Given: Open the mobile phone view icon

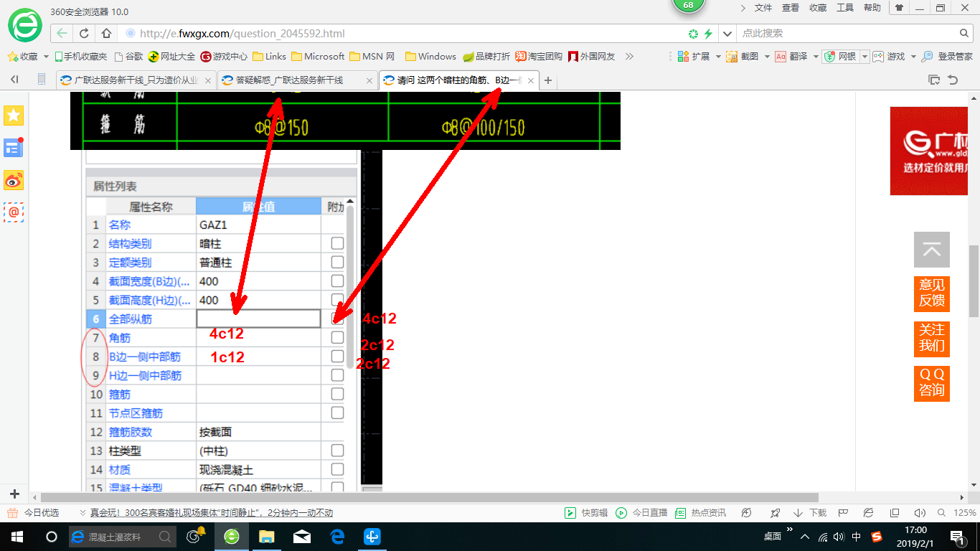Looking at the screenshot, I should tap(41, 80).
